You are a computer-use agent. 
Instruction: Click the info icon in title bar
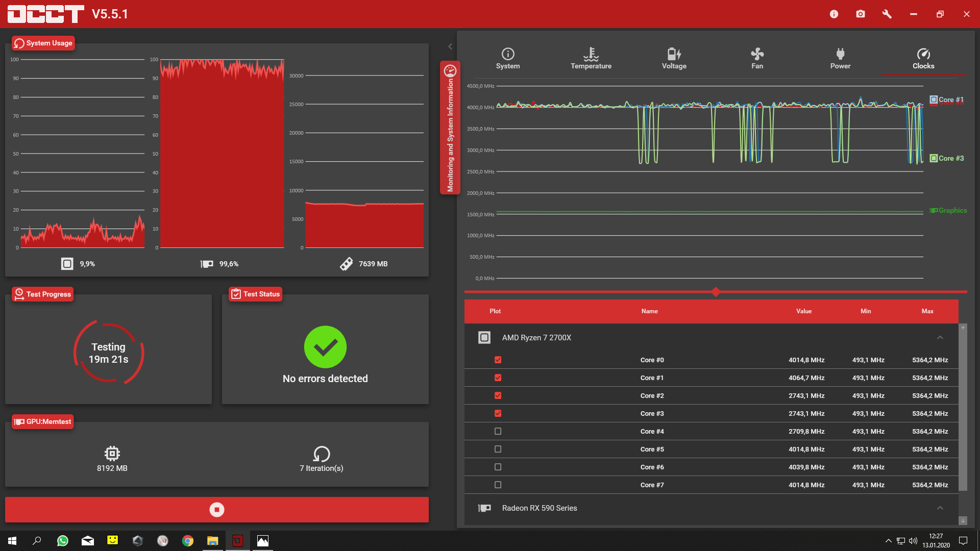tap(834, 14)
